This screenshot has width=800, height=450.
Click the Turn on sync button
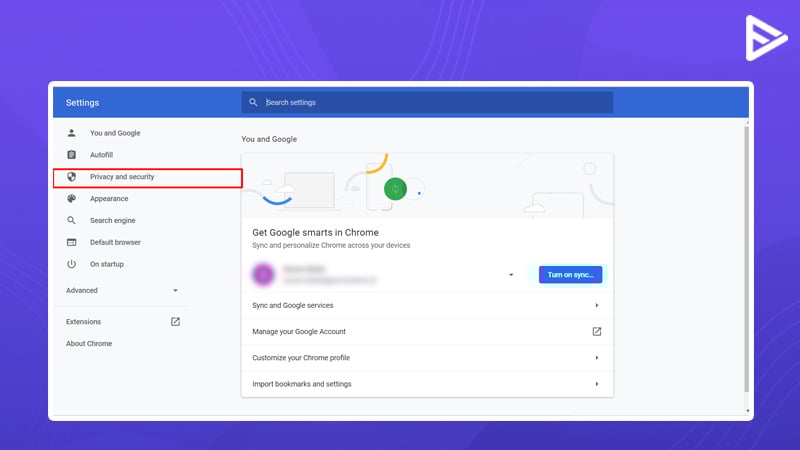pyautogui.click(x=570, y=274)
